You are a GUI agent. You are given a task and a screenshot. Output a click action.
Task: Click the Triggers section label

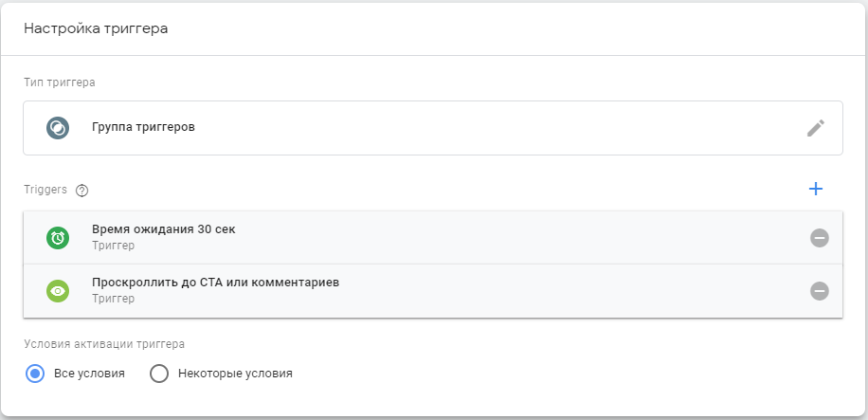click(45, 190)
